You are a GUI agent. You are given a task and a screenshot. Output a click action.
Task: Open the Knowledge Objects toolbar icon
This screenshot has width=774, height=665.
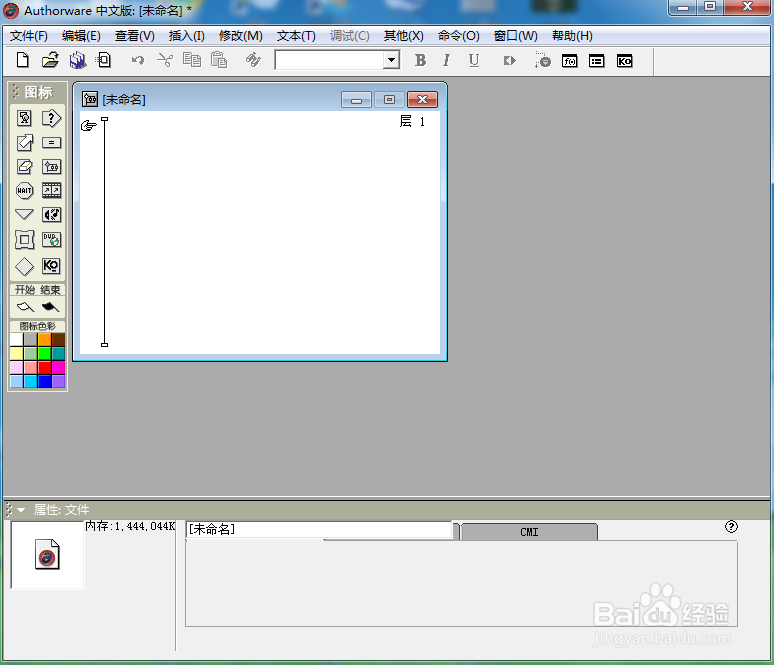624,61
